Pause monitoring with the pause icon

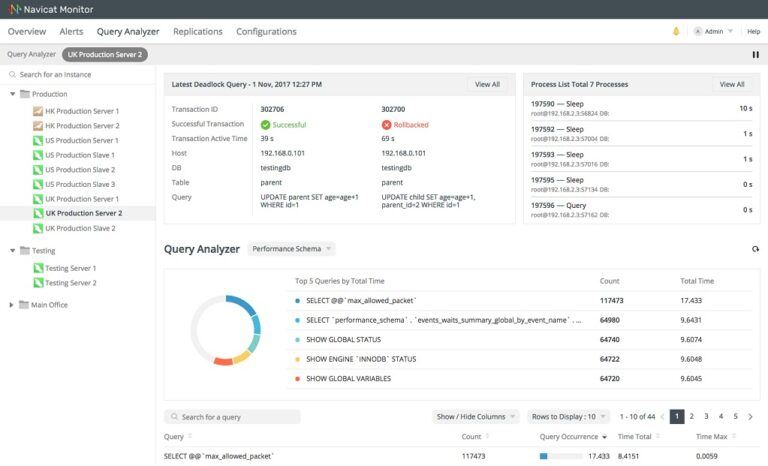click(x=755, y=54)
